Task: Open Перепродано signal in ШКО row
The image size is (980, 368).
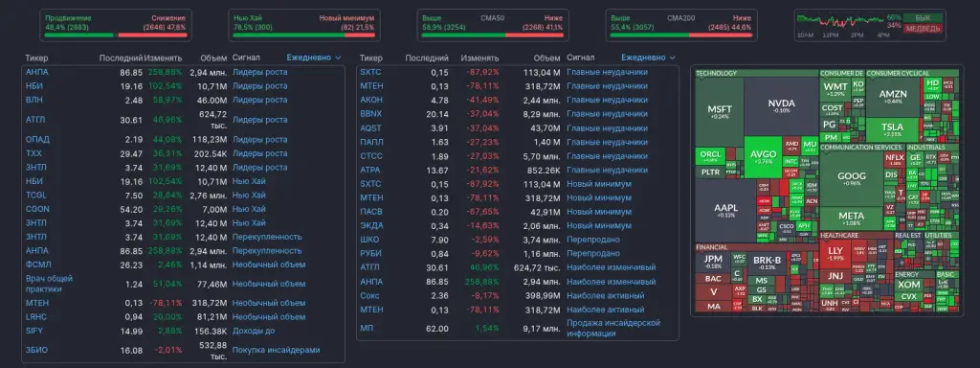Action: pos(593,240)
